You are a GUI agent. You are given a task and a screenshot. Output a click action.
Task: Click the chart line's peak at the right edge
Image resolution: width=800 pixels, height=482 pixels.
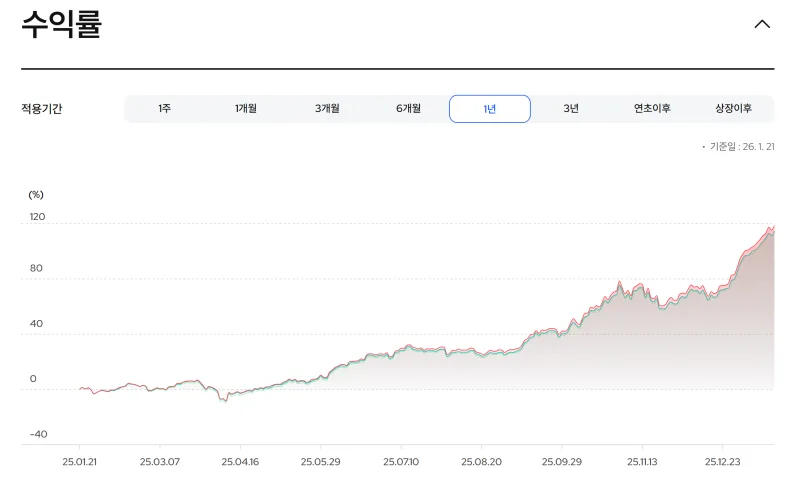[773, 227]
